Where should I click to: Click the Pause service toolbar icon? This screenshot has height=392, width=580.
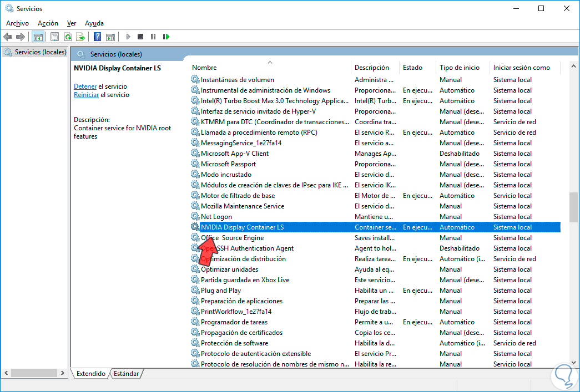pyautogui.click(x=153, y=37)
